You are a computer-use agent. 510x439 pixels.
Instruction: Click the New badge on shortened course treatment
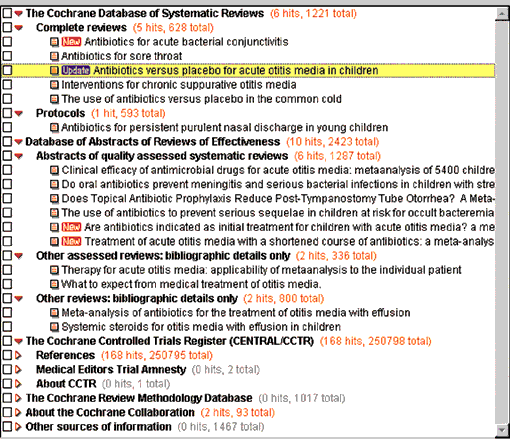point(71,241)
